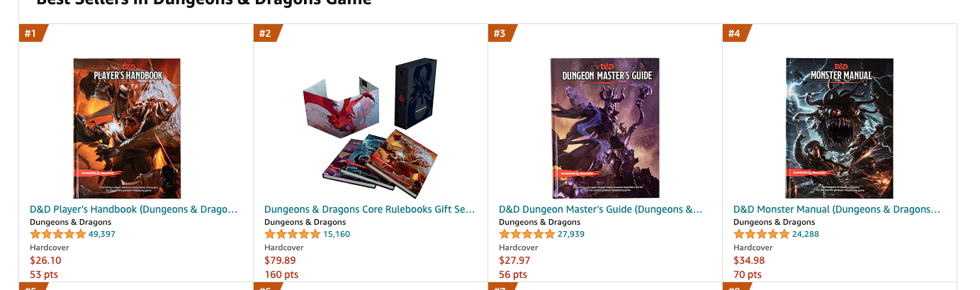Open Player's Handbook star rating
This screenshot has width=980, height=290.
click(x=57, y=234)
